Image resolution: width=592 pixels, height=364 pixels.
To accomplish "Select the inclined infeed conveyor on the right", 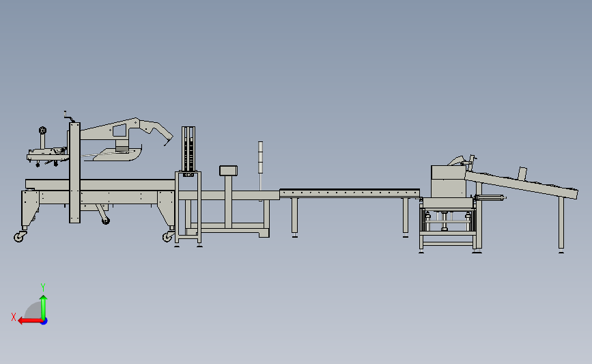I will [522, 184].
